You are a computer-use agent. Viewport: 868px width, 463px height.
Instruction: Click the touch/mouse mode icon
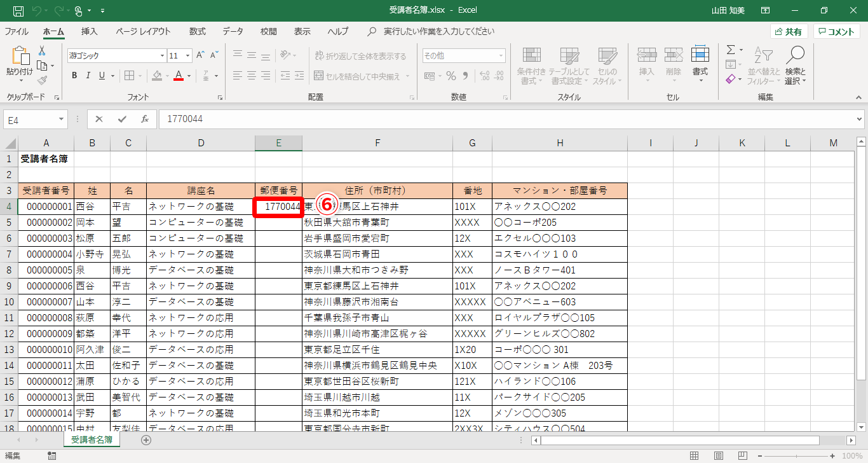tap(79, 11)
